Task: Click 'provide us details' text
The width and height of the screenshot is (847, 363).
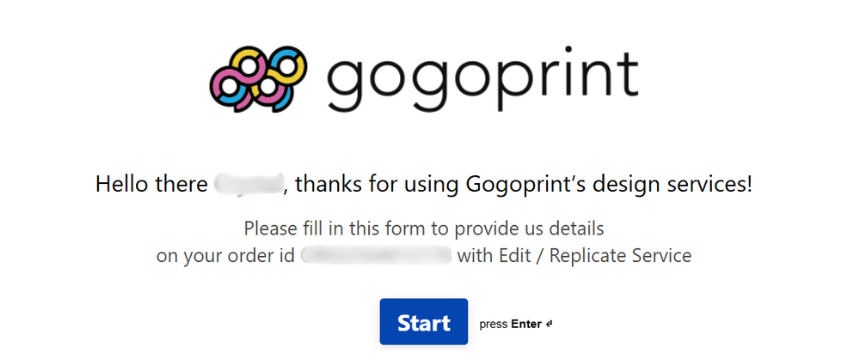Action: click(529, 228)
